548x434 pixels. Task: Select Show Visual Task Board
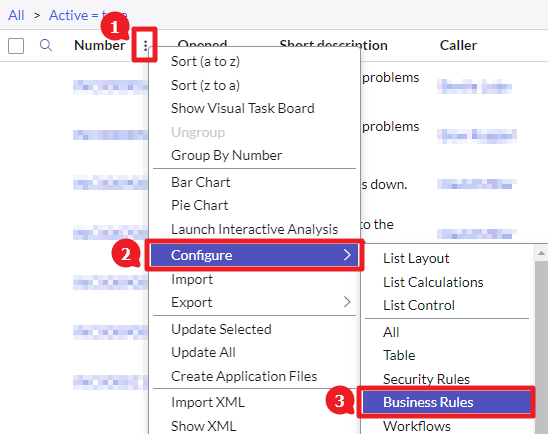243,108
